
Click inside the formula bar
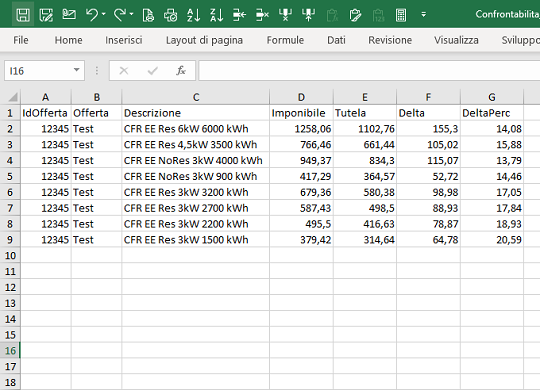369,71
